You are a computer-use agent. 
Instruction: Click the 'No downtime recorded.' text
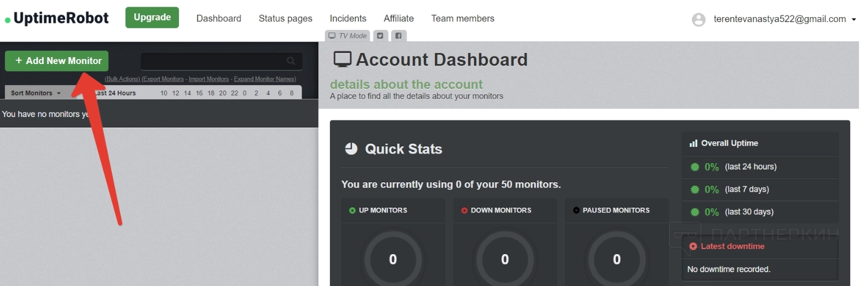pyautogui.click(x=729, y=269)
